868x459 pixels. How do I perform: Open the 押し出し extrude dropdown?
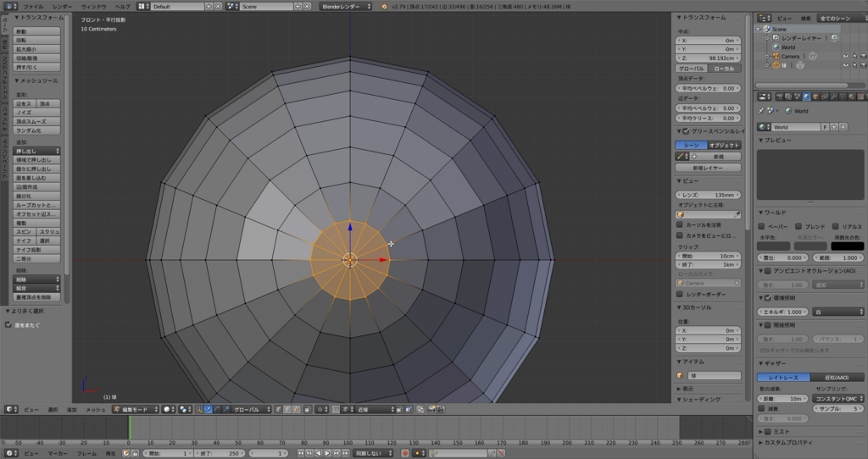point(36,151)
